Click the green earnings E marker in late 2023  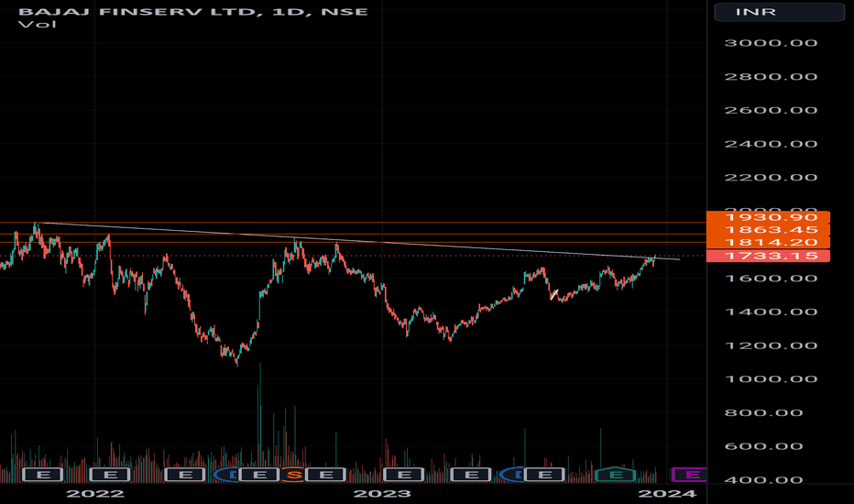click(x=616, y=475)
